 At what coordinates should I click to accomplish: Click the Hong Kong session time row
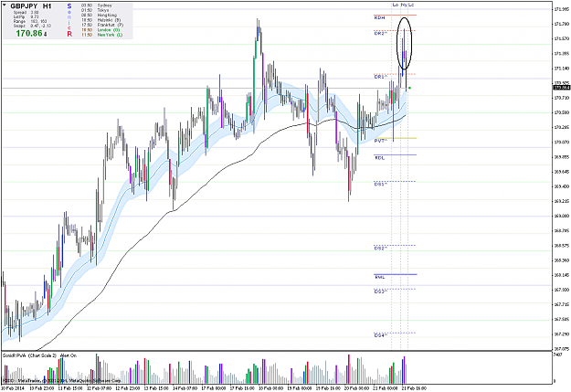click(x=99, y=16)
